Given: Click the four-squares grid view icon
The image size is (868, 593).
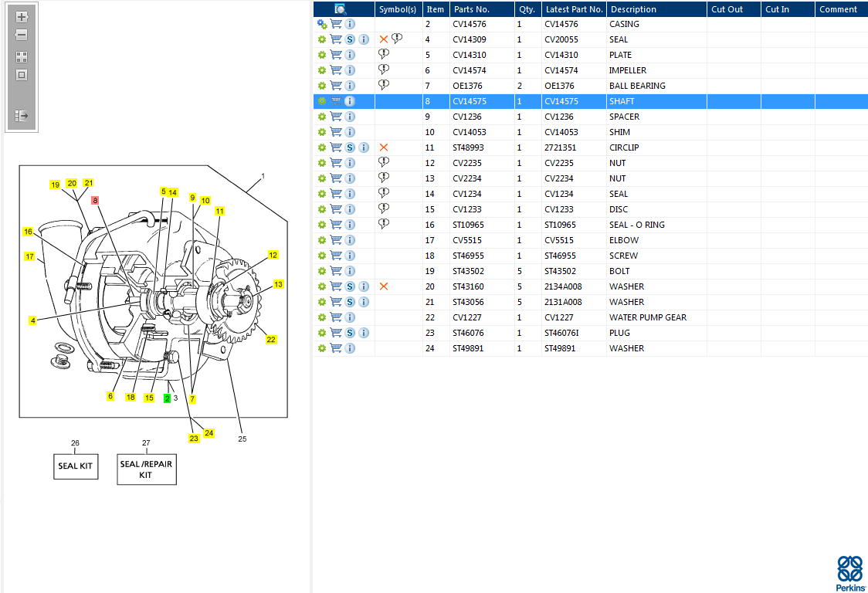Looking at the screenshot, I should [22, 56].
